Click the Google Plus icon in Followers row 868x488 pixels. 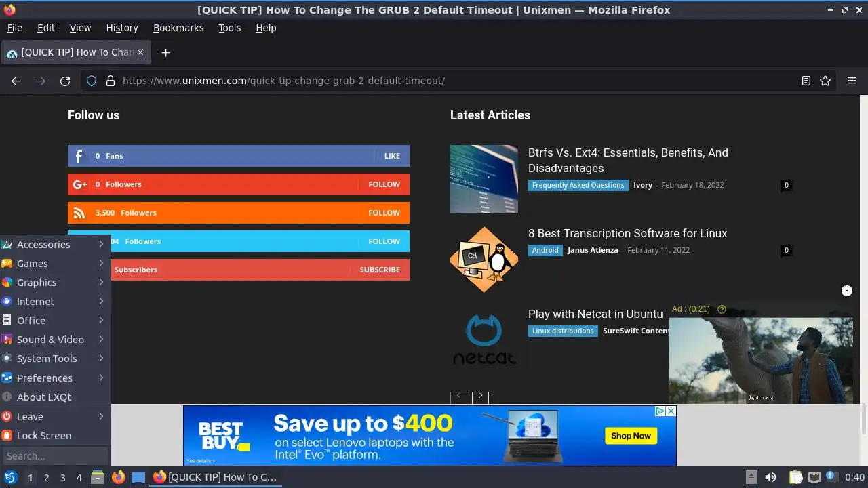point(79,184)
